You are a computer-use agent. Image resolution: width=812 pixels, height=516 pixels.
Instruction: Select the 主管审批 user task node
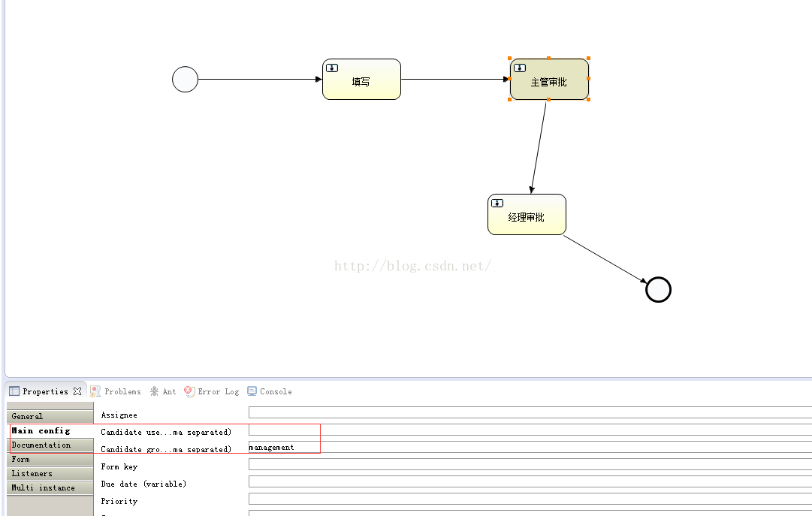[x=549, y=80]
